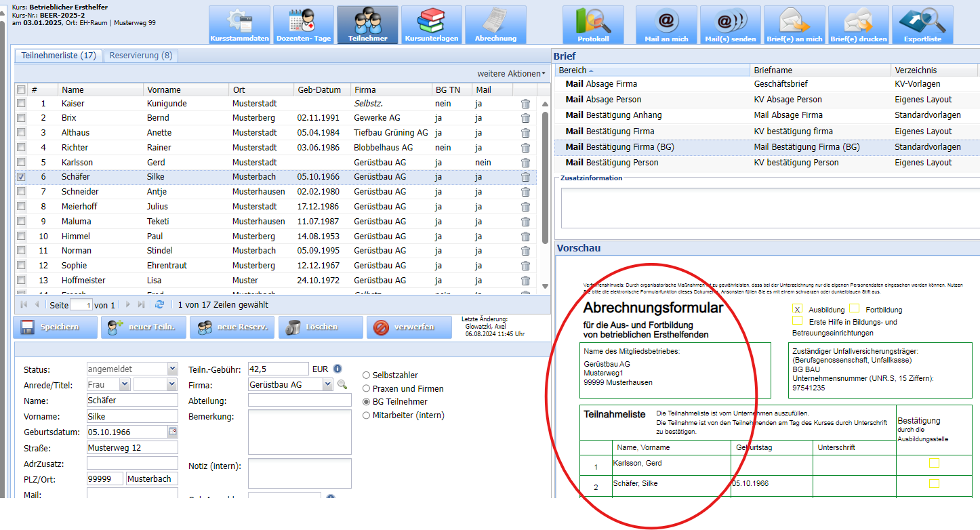The image size is (980, 530).
Task: Switch to the Reservierung (8) tab
Action: [141, 56]
